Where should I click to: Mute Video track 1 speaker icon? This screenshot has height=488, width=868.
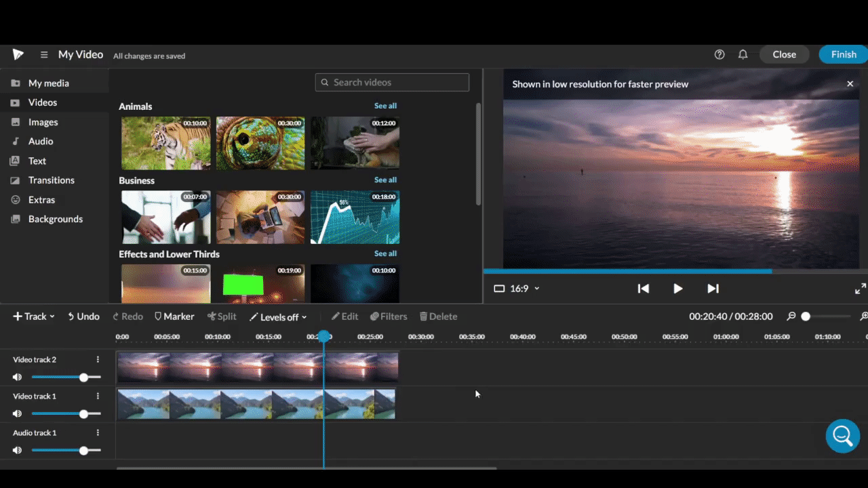[18, 414]
